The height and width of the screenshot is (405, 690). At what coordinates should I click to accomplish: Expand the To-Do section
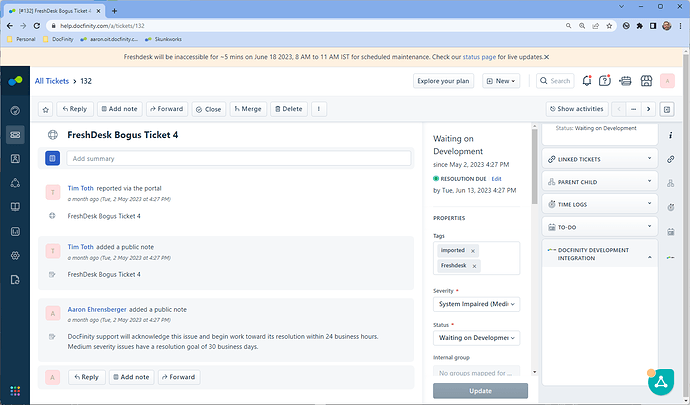click(600, 227)
